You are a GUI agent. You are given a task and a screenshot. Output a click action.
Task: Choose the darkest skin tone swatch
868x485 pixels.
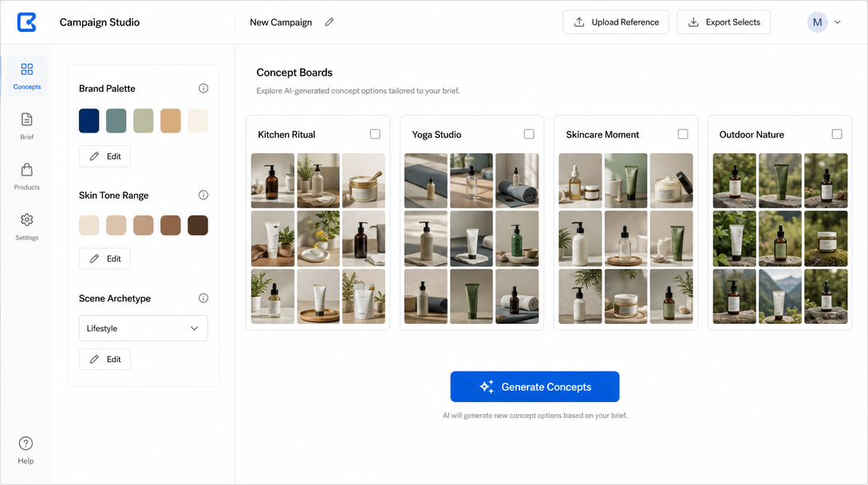[198, 225]
